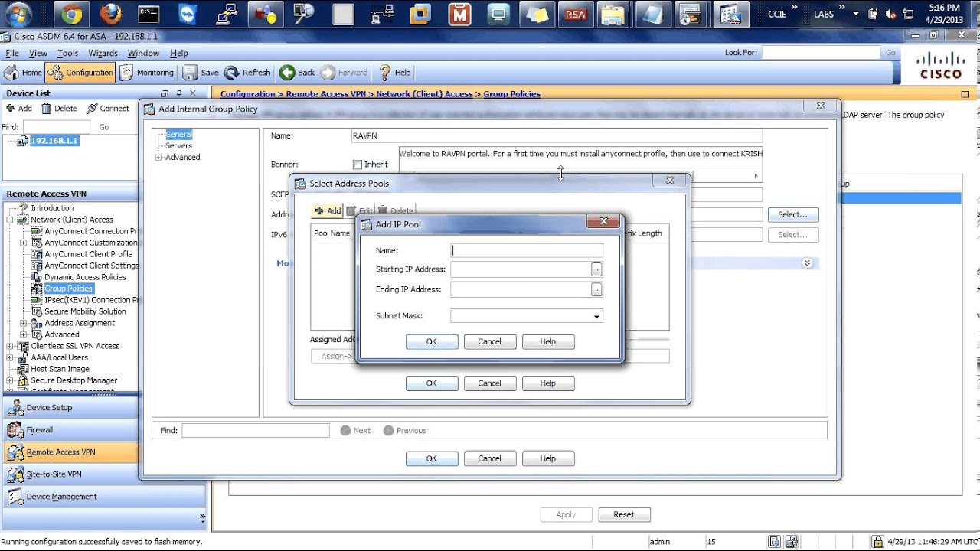The image size is (980, 551).
Task: Expand AnyConnect Customization tree node
Action: click(x=24, y=243)
